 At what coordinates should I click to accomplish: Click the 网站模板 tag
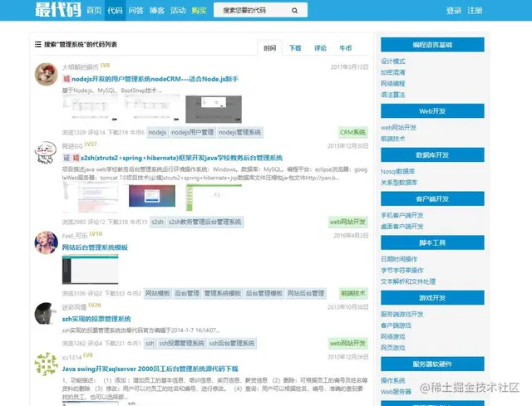coord(157,293)
